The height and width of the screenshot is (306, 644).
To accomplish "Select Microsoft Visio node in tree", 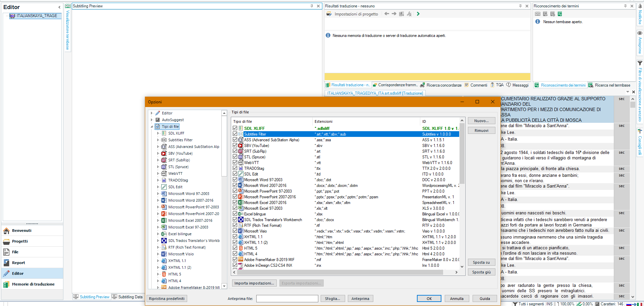I will click(181, 254).
